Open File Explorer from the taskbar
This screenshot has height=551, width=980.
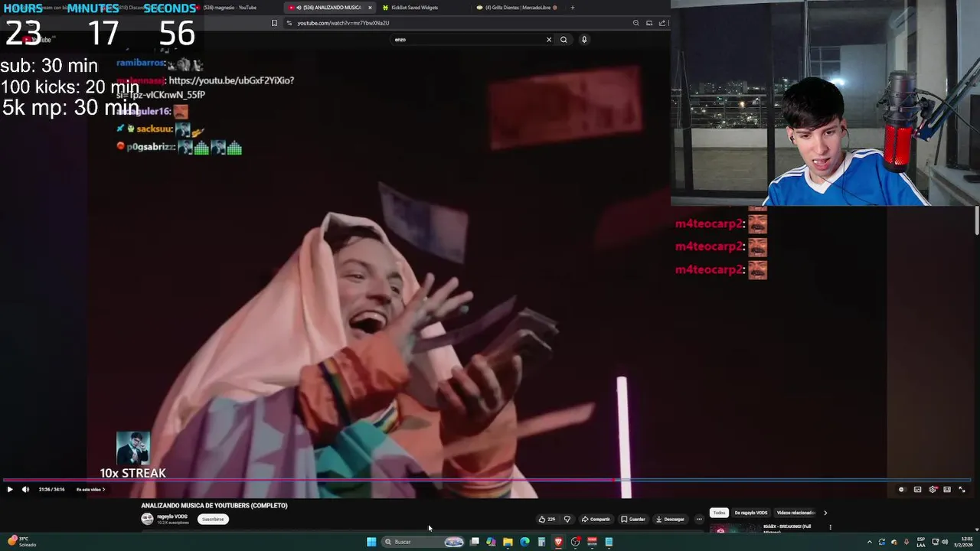point(508,542)
